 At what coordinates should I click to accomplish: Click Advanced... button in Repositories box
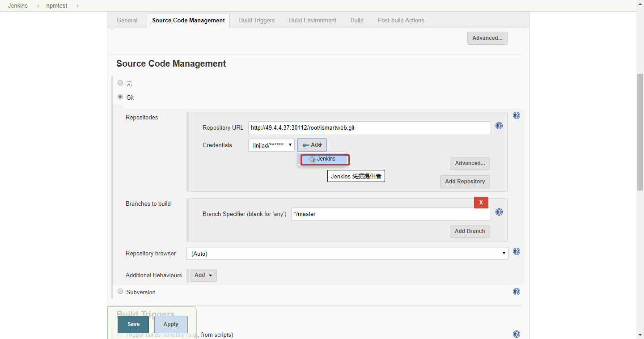470,163
